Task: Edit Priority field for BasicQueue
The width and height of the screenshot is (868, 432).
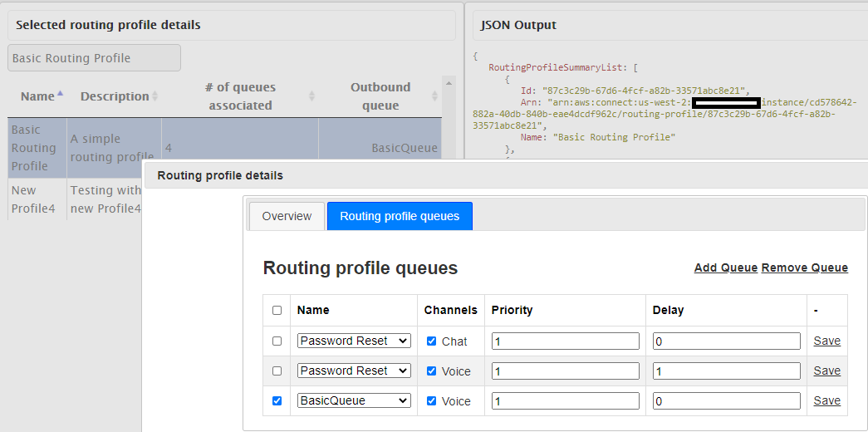Action: 565,400
